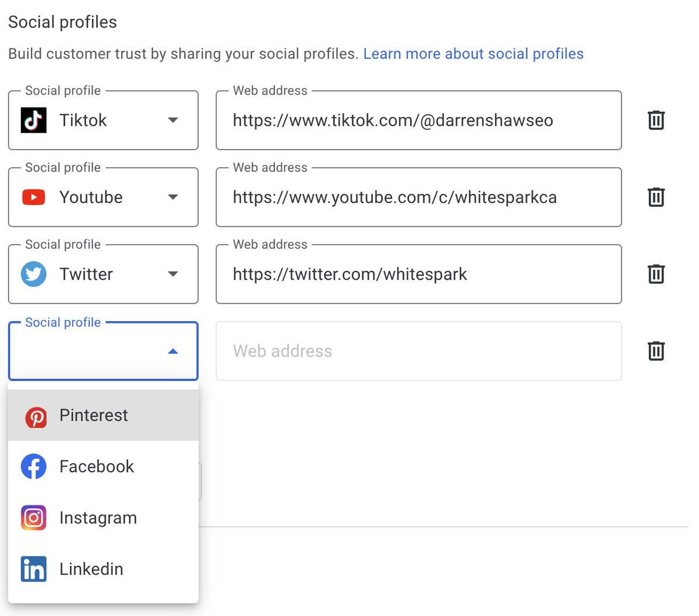The width and height of the screenshot is (699, 616).
Task: Open the Youtube social profile dropdown
Action: 103,197
